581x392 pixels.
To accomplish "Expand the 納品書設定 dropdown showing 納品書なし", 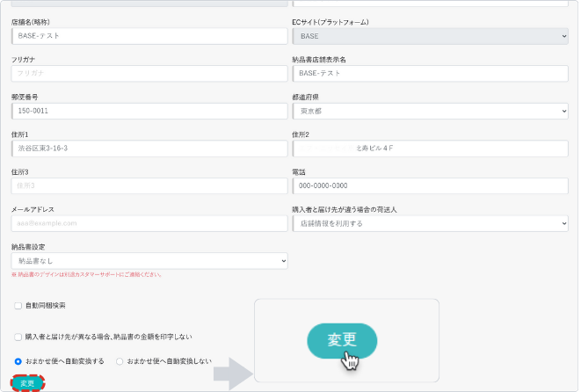I will pos(149,261).
